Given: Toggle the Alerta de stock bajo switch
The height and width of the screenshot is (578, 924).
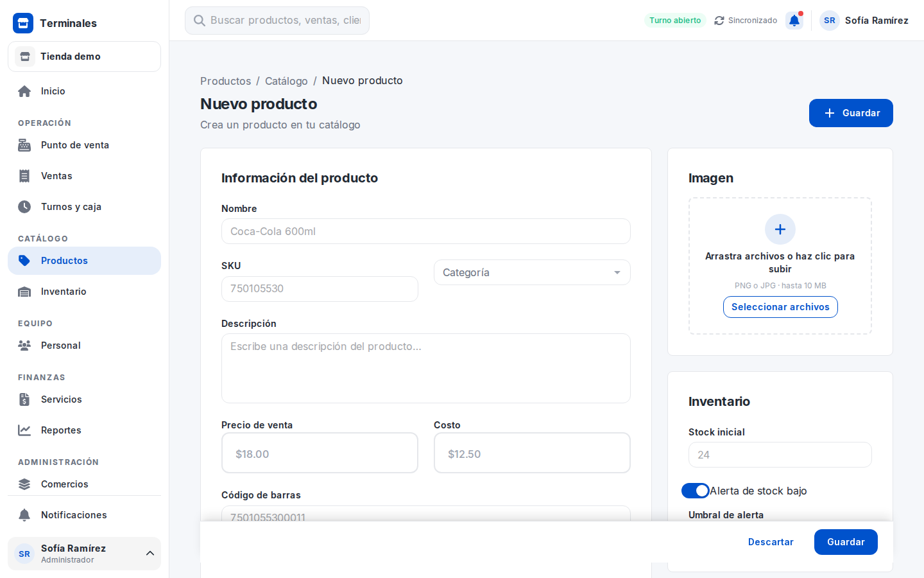Looking at the screenshot, I should (x=696, y=491).
